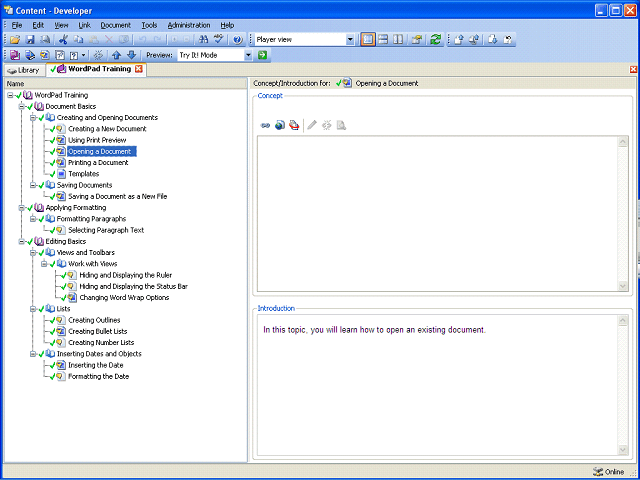Open the Administration menu
Screen dimensions: 640x480
(189, 25)
